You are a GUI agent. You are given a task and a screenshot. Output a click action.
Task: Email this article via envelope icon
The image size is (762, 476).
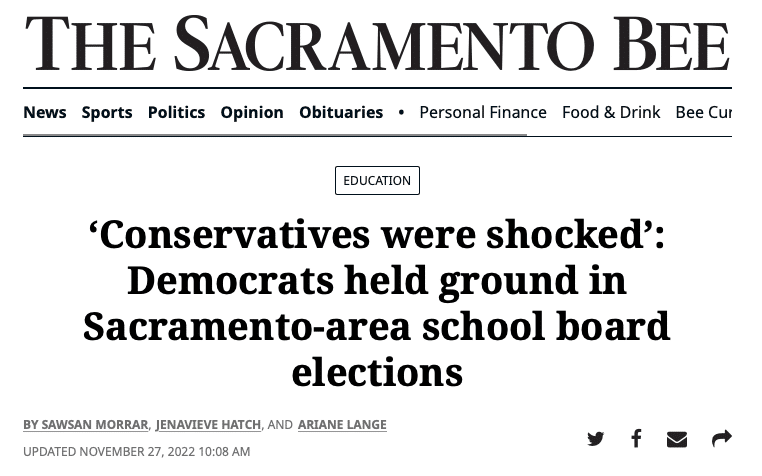[x=677, y=439]
